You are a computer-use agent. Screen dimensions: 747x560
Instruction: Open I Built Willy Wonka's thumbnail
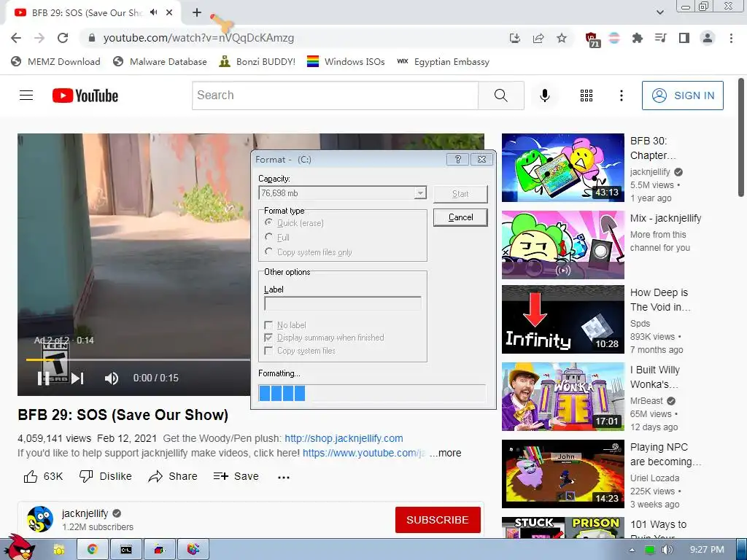point(562,397)
